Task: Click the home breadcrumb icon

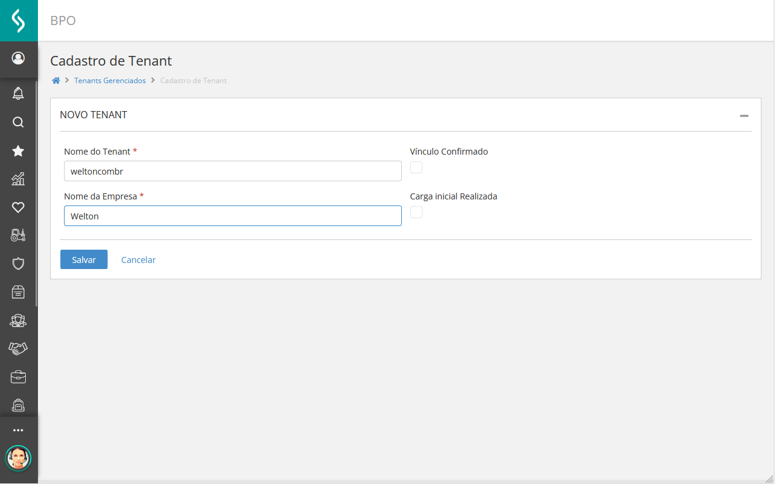Action: click(x=56, y=81)
